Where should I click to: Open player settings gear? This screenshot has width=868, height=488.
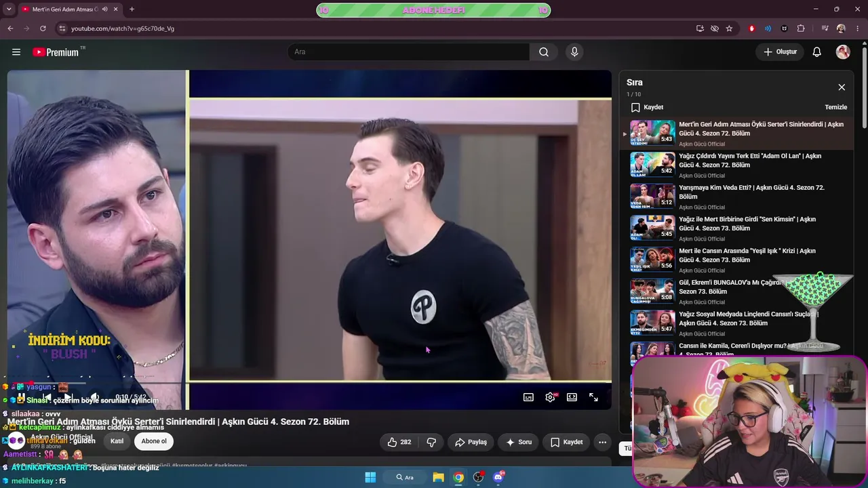pos(550,397)
